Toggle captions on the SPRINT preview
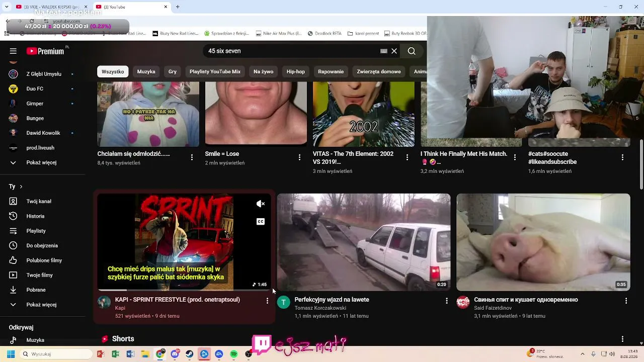The height and width of the screenshot is (362, 644). pyautogui.click(x=261, y=221)
